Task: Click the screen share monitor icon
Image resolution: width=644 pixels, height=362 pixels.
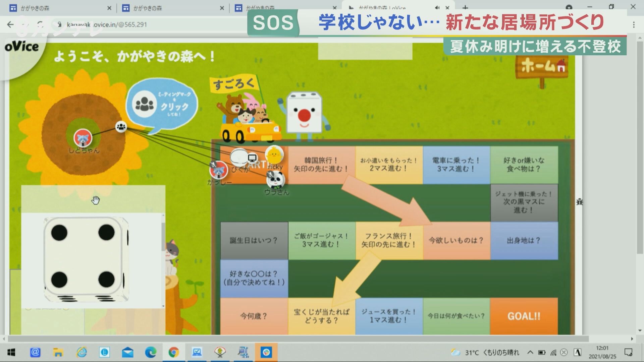Action: [x=252, y=158]
